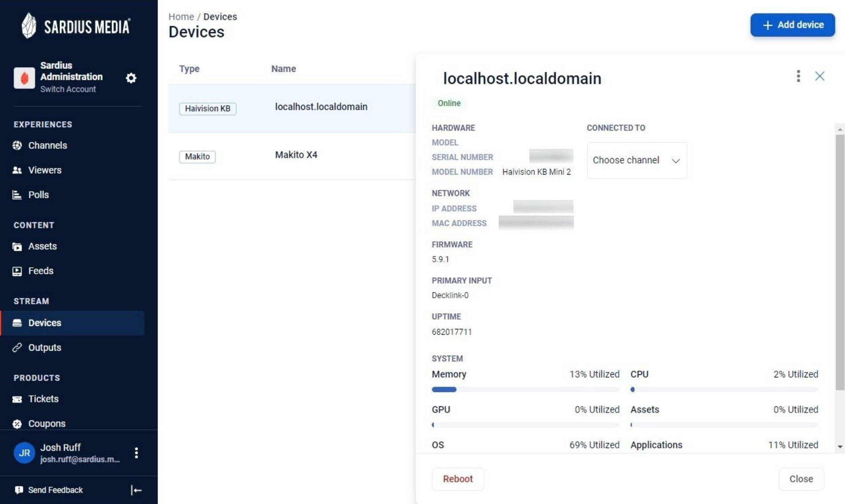Click the Devices stack icon
This screenshot has height=504, width=845.
pyautogui.click(x=17, y=323)
